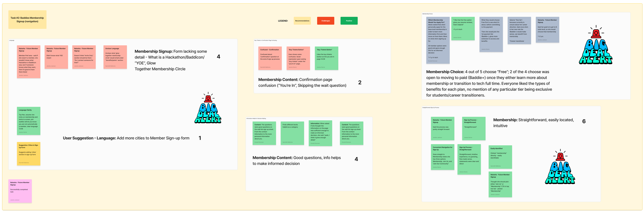Select the 'Easily Identified' green note
The height and width of the screenshot is (212, 644).
(x=500, y=157)
